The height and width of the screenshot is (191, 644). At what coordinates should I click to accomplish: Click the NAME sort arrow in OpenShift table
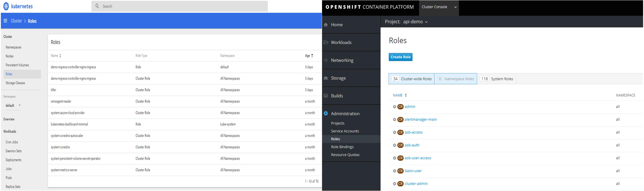click(406, 95)
